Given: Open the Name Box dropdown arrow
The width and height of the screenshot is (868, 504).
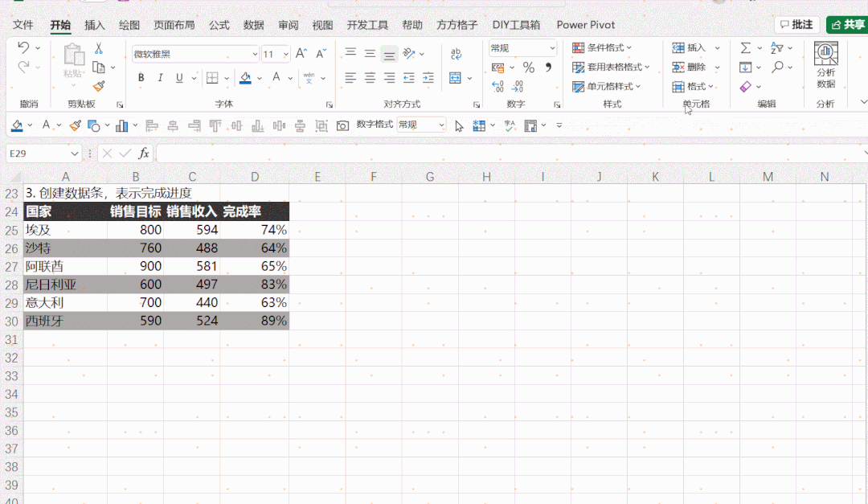Looking at the screenshot, I should click(x=74, y=154).
